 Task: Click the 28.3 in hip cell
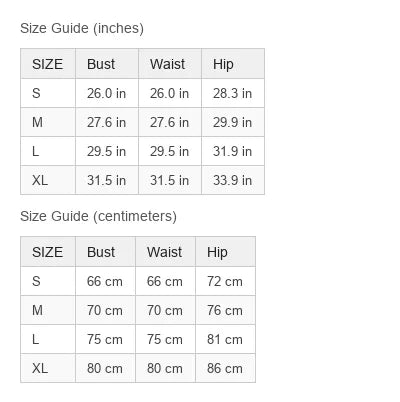click(x=233, y=93)
